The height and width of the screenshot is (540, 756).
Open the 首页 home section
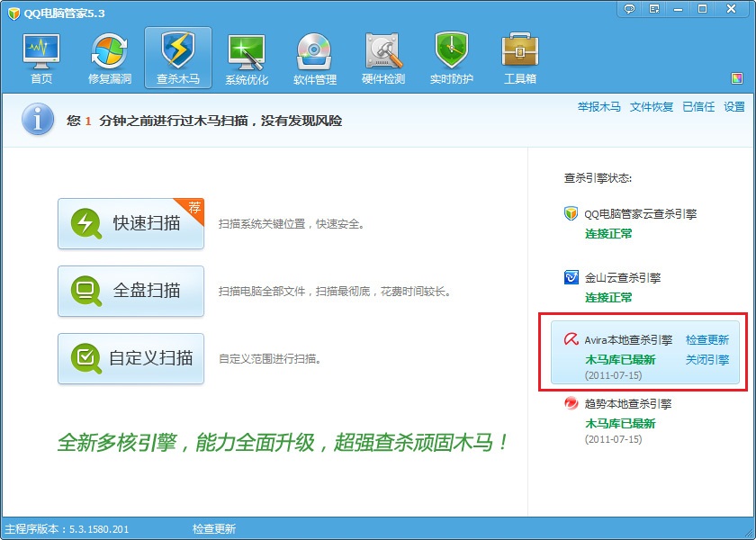point(41,58)
